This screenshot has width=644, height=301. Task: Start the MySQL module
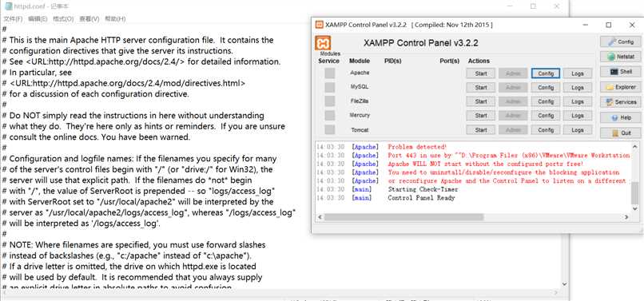click(x=480, y=88)
